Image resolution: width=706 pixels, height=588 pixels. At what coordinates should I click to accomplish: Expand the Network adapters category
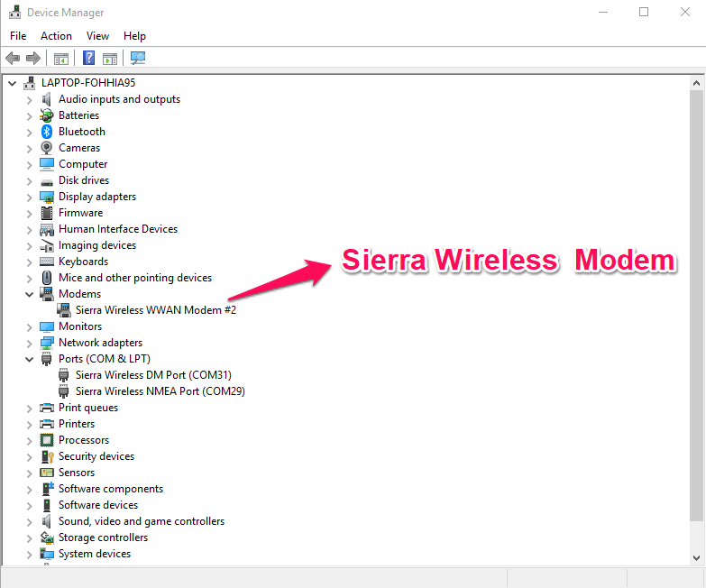point(29,344)
